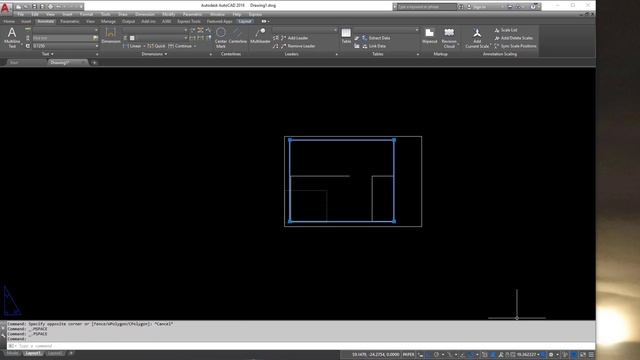Click the ribbon minimize toggle button
This screenshot has height=360, width=640.
(264, 21)
